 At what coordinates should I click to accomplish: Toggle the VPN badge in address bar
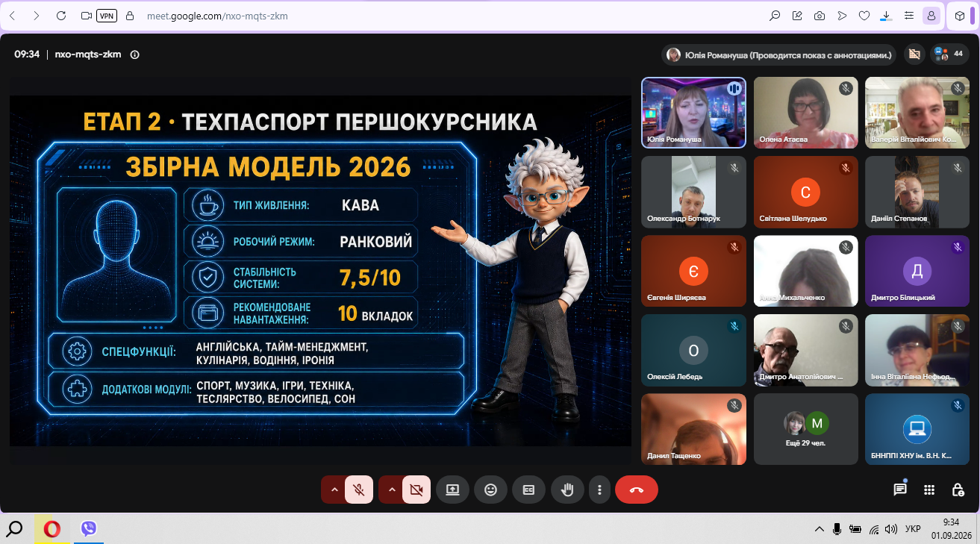[x=106, y=16]
